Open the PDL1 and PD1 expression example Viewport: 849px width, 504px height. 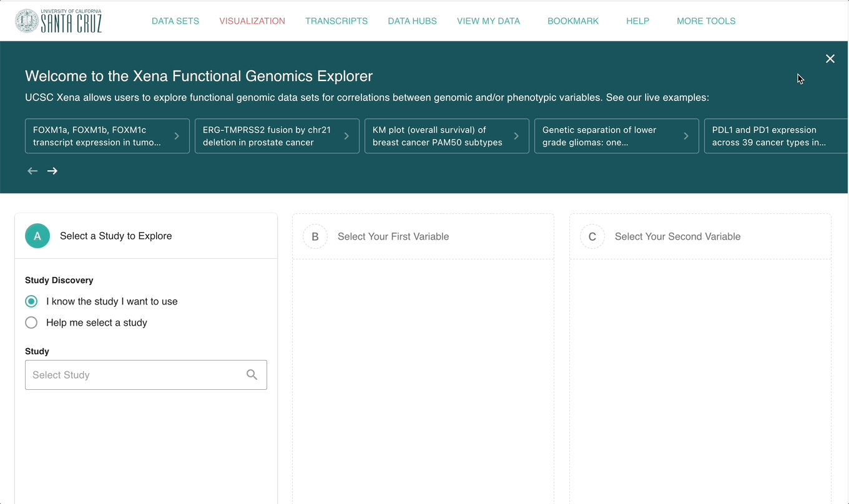coord(774,136)
